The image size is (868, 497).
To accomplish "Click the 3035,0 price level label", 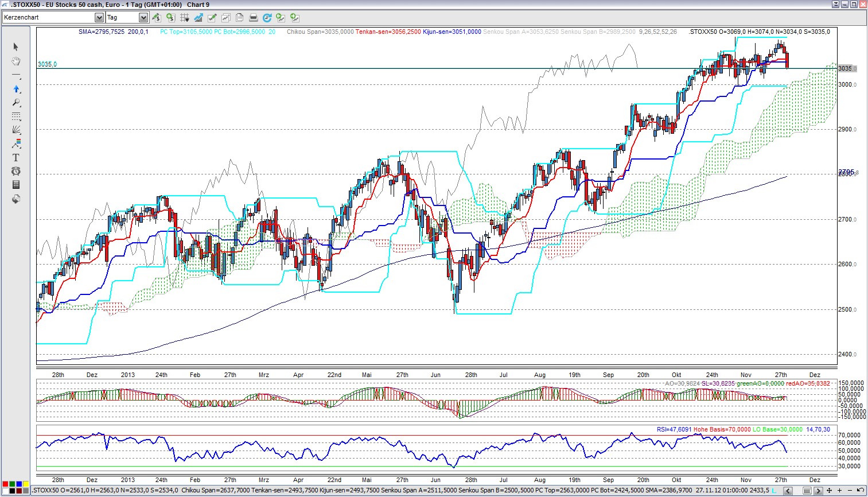I will tap(47, 64).
